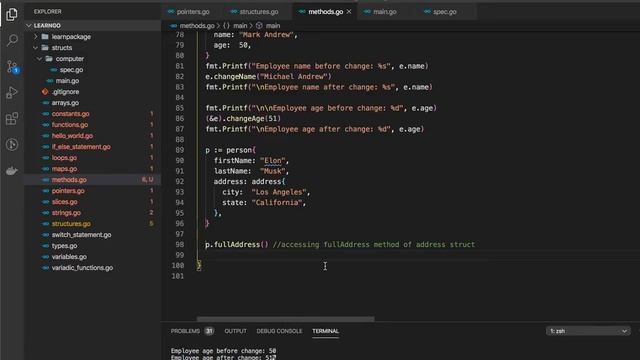Click Go file icon beside spec.go in tree
Viewport: 640px width, 360px height.
click(x=54, y=70)
